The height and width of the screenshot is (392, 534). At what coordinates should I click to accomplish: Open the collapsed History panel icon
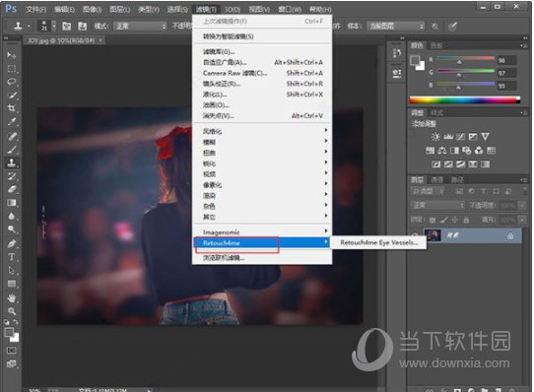(397, 53)
